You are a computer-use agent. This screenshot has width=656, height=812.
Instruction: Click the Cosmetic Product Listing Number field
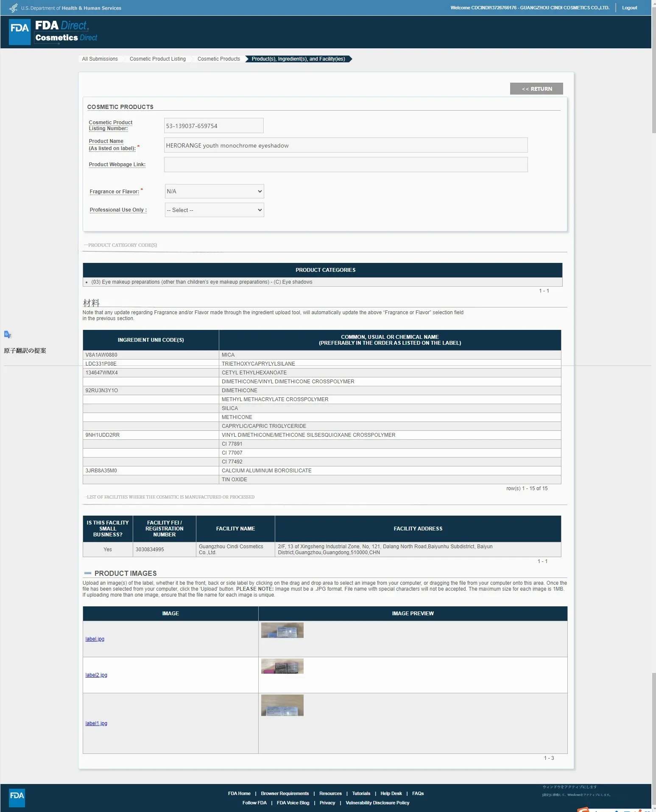[x=214, y=126]
